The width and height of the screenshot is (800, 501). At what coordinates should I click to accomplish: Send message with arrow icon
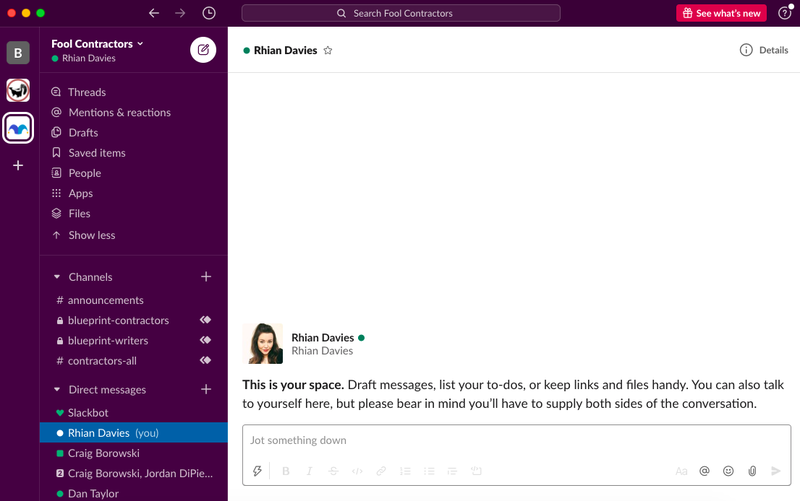coord(776,471)
